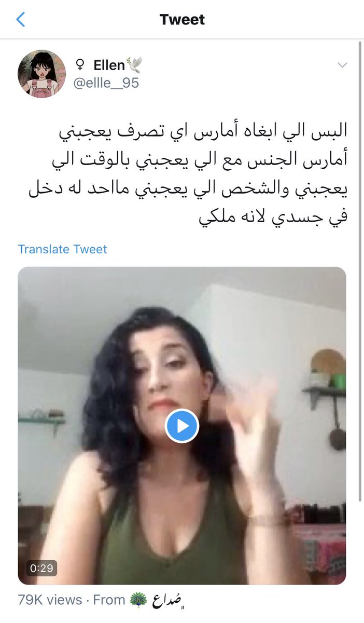Tap the second line of the Arabic tweet
The image size is (364, 623).
pos(197,160)
